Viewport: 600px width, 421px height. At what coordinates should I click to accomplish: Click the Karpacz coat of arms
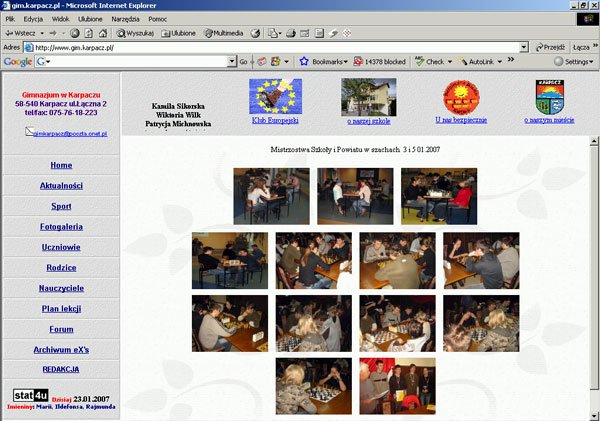click(550, 97)
